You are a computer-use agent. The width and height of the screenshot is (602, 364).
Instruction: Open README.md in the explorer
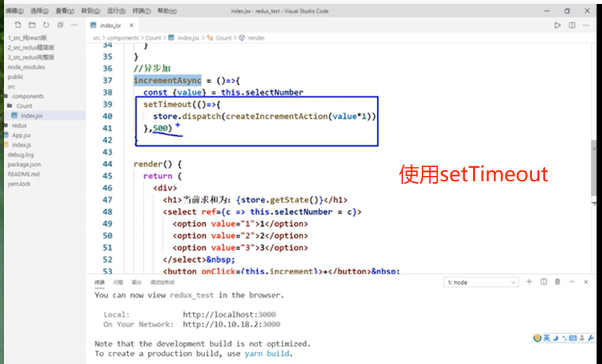(23, 174)
